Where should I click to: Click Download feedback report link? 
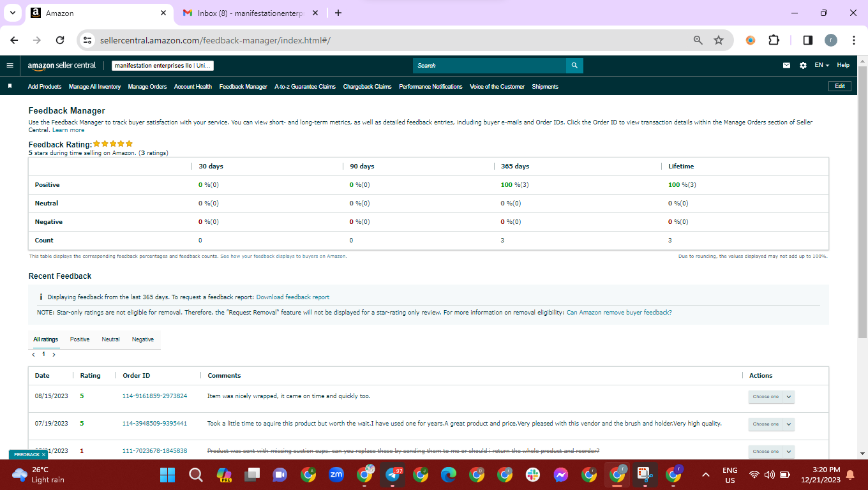(x=293, y=297)
